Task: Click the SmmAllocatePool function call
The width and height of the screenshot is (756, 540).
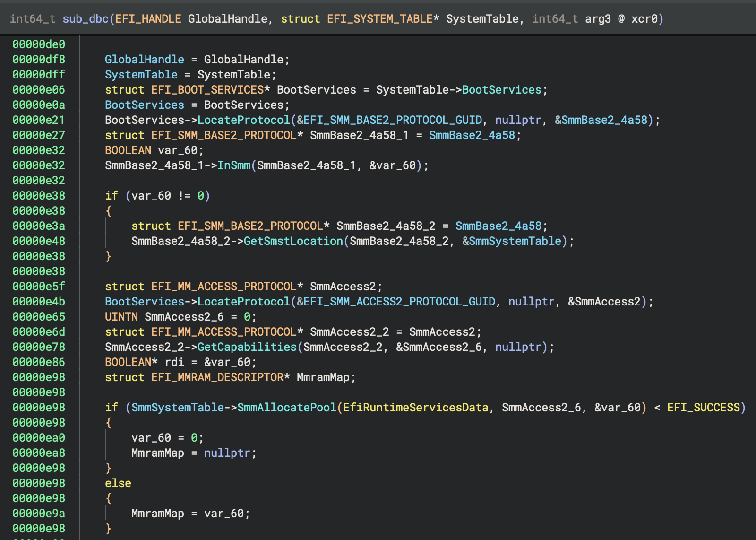Action: click(286, 408)
